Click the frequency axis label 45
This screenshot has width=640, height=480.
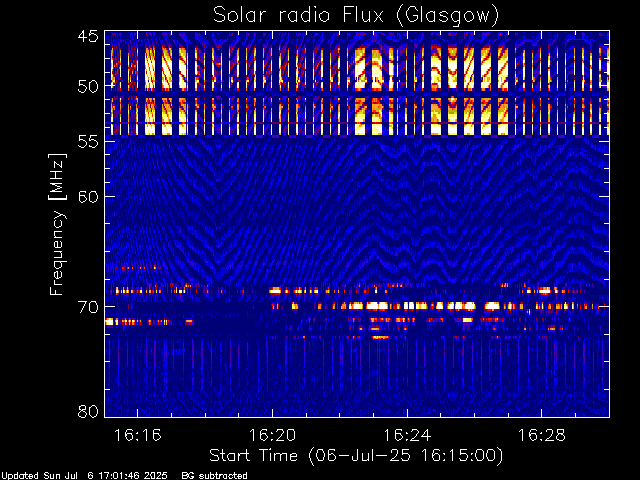tap(88, 36)
